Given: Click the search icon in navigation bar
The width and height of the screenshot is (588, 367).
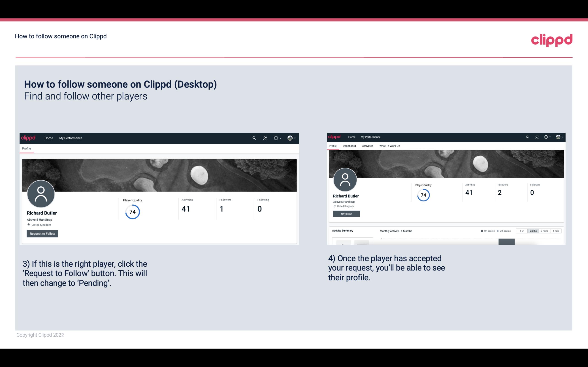Looking at the screenshot, I should (253, 138).
